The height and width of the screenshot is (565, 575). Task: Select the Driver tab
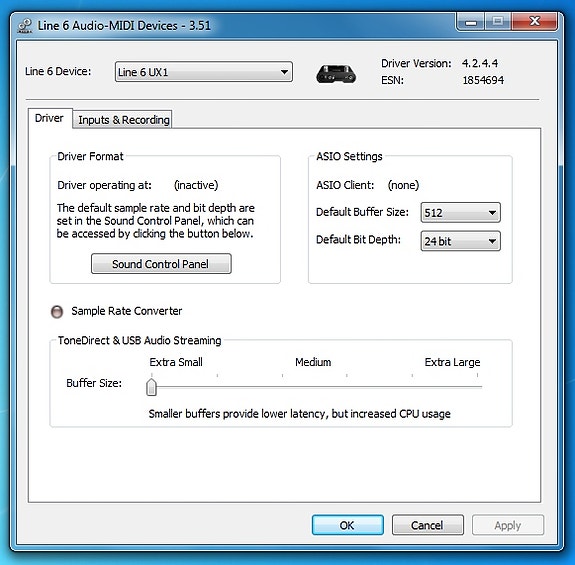(x=49, y=118)
